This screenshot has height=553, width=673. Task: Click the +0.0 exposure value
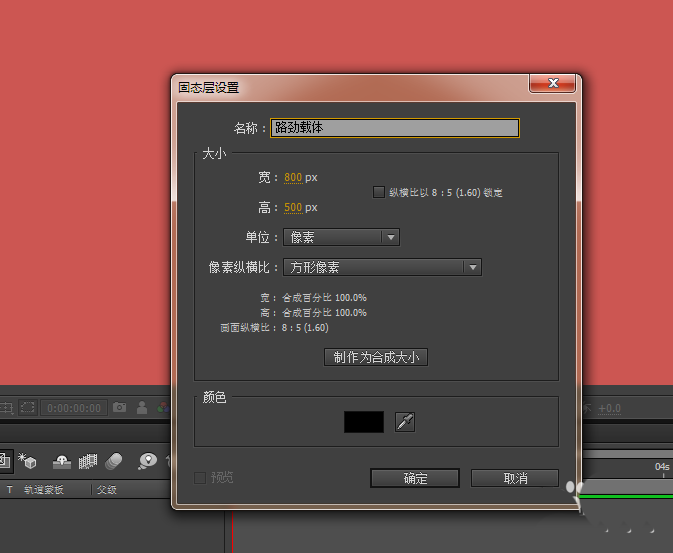[609, 408]
